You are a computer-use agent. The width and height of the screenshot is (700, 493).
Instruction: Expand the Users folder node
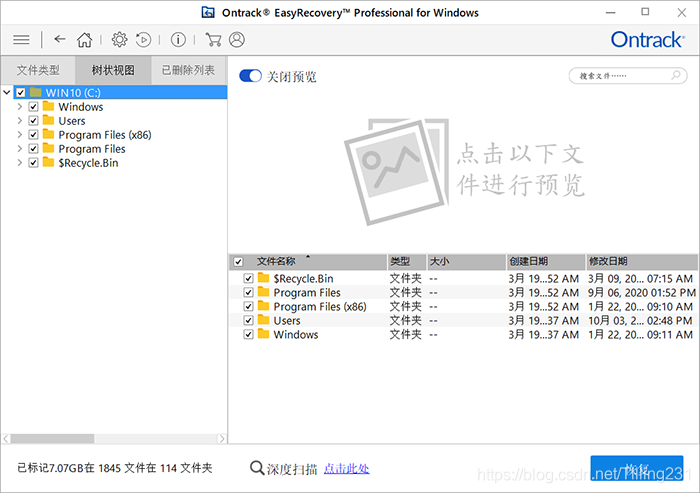click(20, 121)
